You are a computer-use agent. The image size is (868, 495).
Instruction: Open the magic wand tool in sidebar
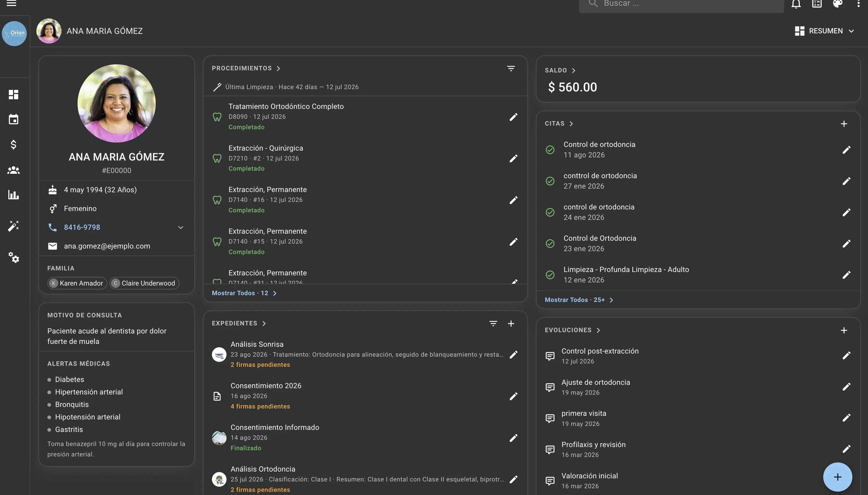click(14, 226)
